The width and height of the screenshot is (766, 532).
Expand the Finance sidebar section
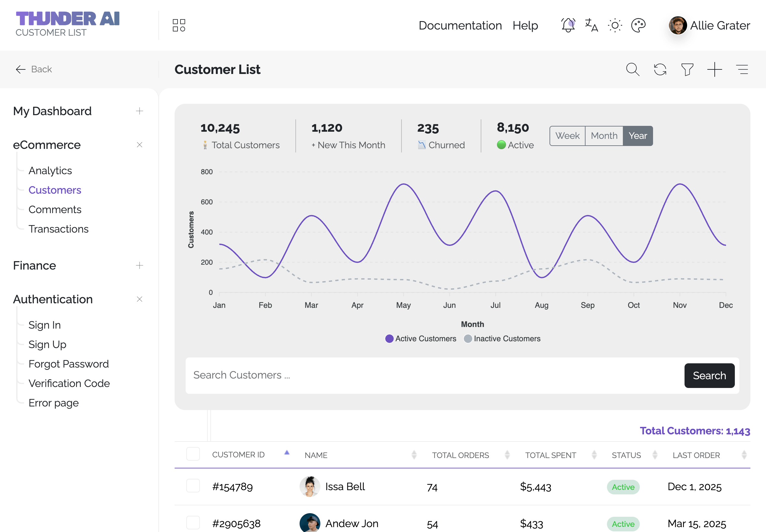click(139, 265)
